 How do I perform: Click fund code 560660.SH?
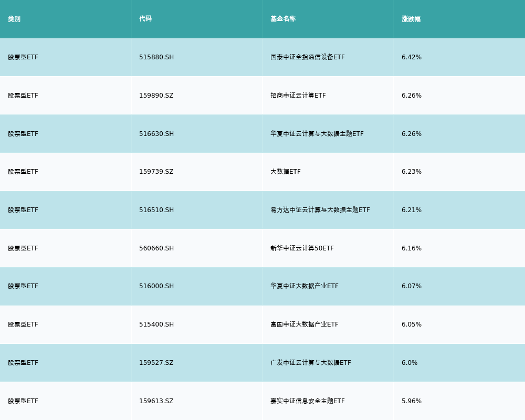tap(156, 248)
